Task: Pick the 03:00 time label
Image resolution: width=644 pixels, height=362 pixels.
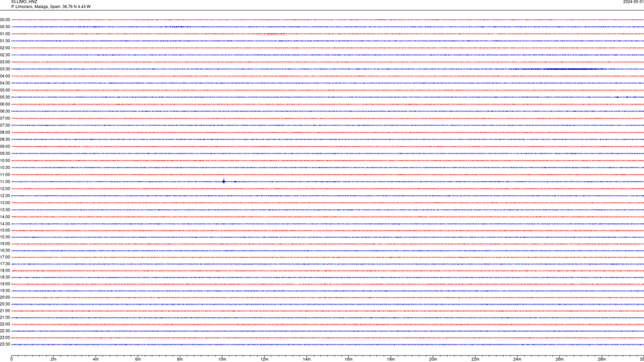Action: [5, 62]
